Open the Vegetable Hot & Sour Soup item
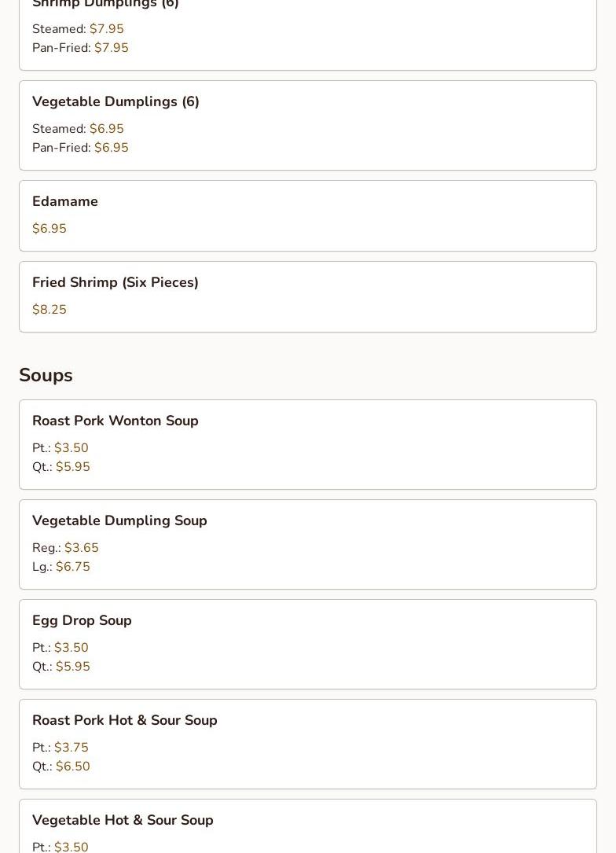616x853 pixels. (x=123, y=820)
